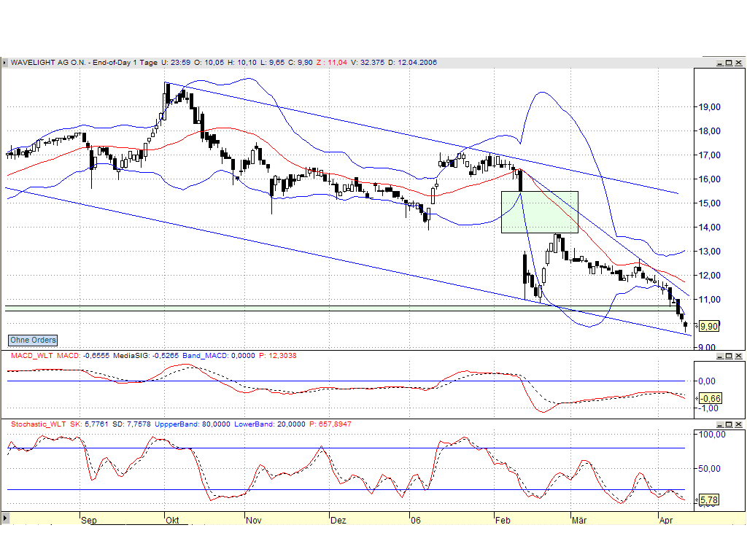The width and height of the screenshot is (747, 560).
Task: Click the Okt marker on the date axis
Action: pyautogui.click(x=172, y=520)
